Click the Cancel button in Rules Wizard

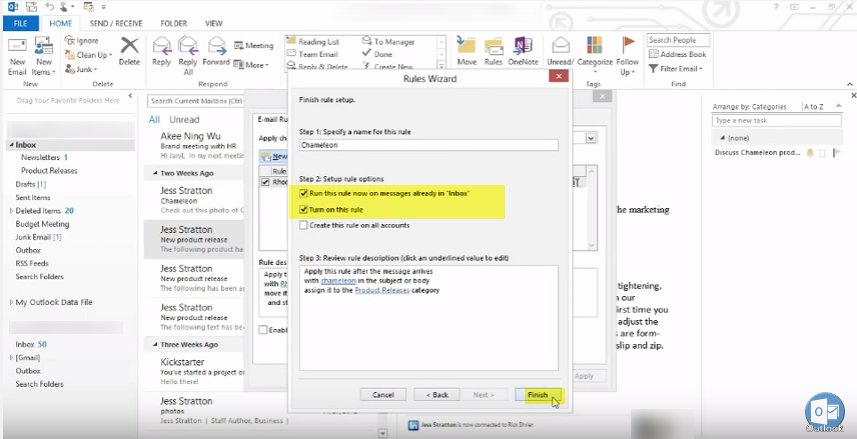383,395
